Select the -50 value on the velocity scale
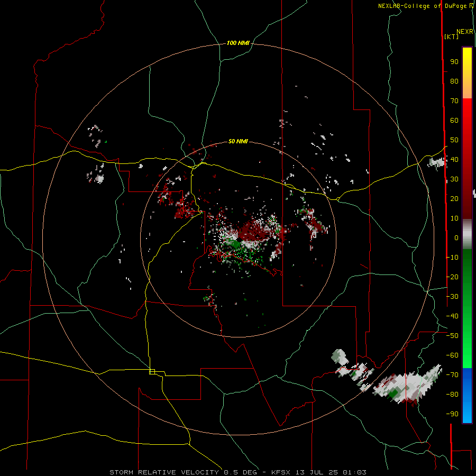This screenshot has width=476, height=476. [x=452, y=336]
